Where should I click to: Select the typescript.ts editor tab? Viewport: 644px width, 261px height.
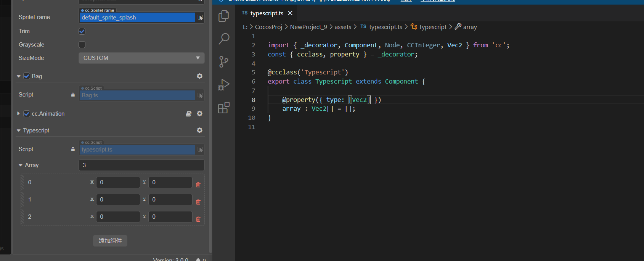point(267,13)
